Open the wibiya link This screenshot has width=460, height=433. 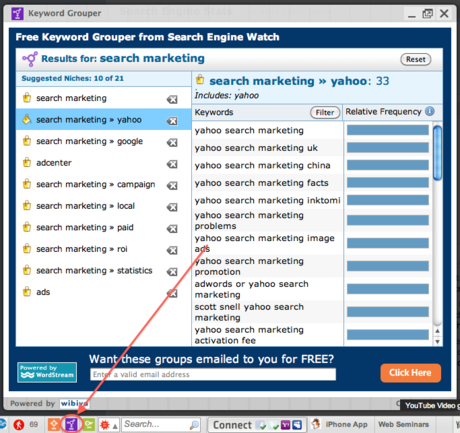(x=74, y=403)
